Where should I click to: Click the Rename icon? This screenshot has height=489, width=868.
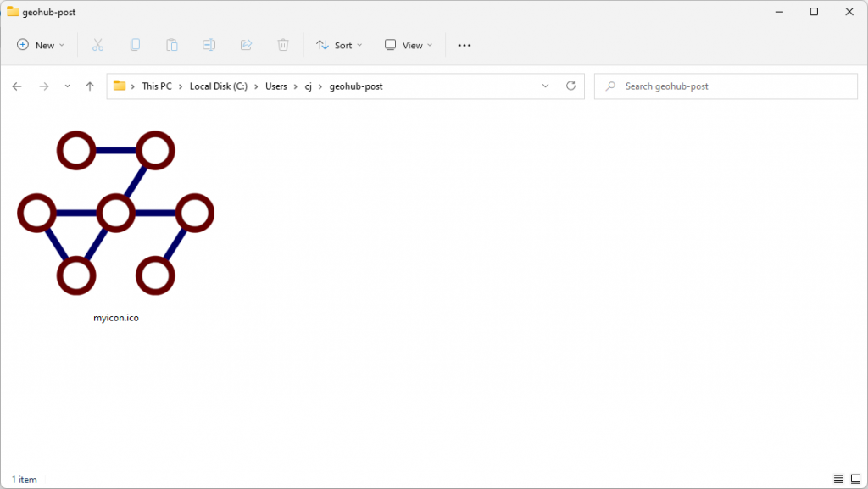[x=209, y=46]
